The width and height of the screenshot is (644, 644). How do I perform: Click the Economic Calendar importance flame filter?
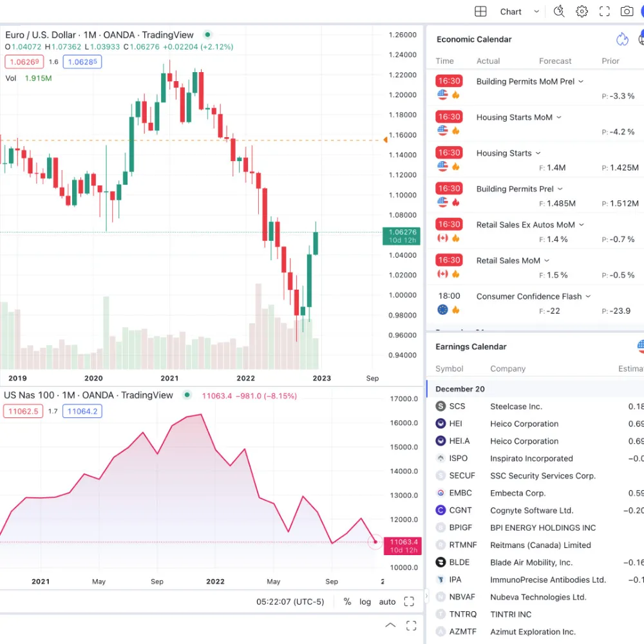coord(622,39)
